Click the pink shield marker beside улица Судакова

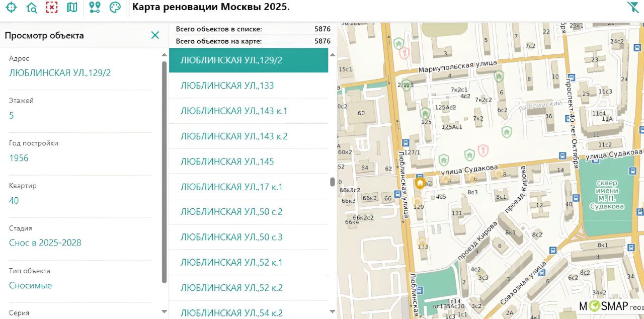482,149
